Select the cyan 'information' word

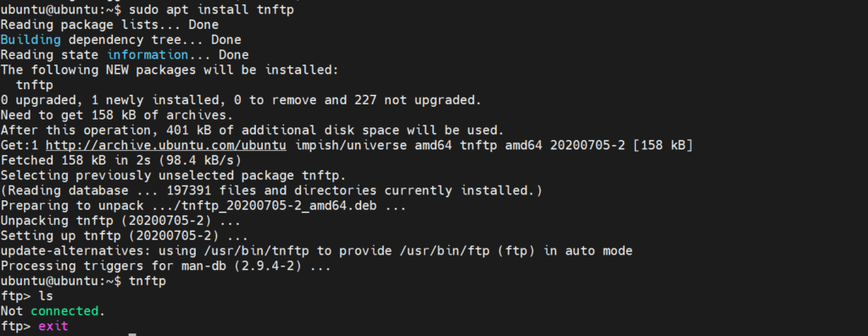[147, 55]
